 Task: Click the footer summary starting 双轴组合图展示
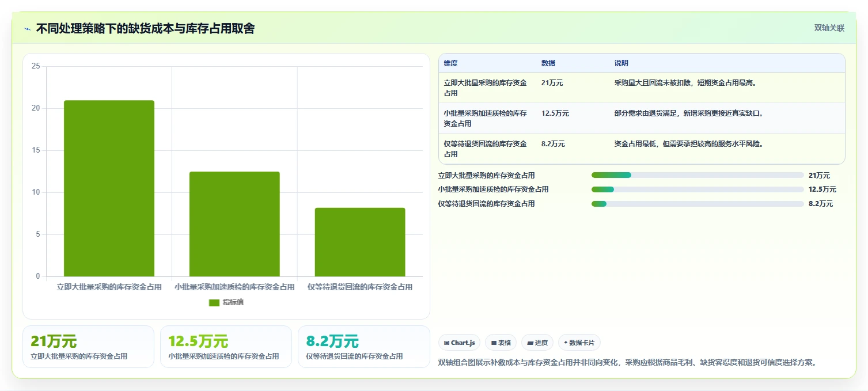pos(627,362)
